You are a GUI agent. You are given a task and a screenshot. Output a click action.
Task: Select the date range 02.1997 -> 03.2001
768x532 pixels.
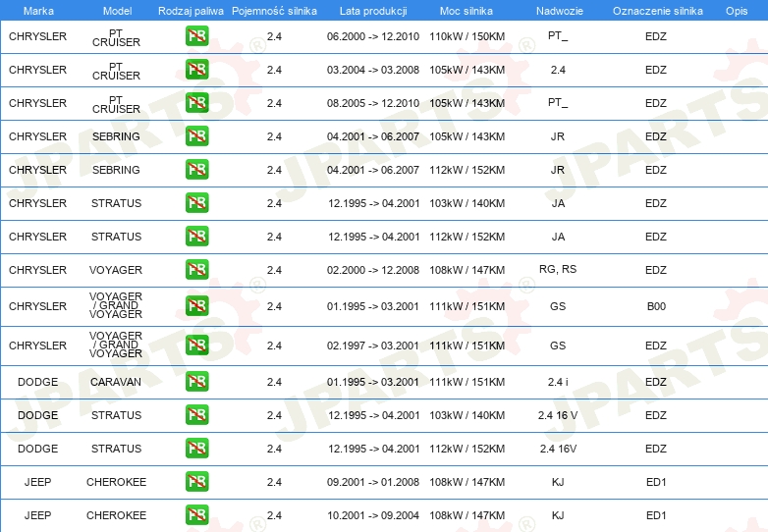pos(373,346)
